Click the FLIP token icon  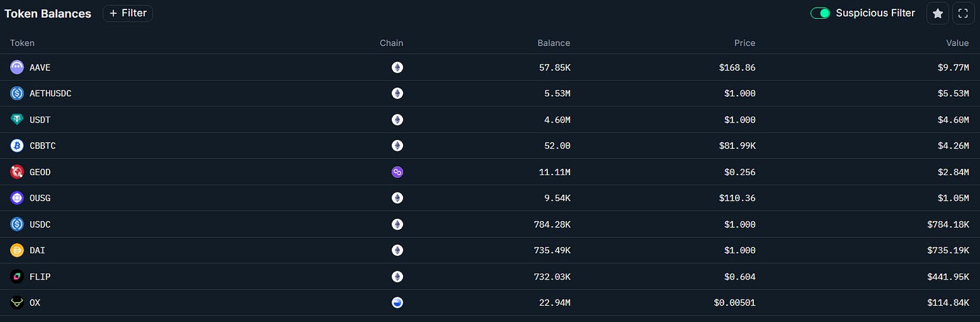point(17,276)
